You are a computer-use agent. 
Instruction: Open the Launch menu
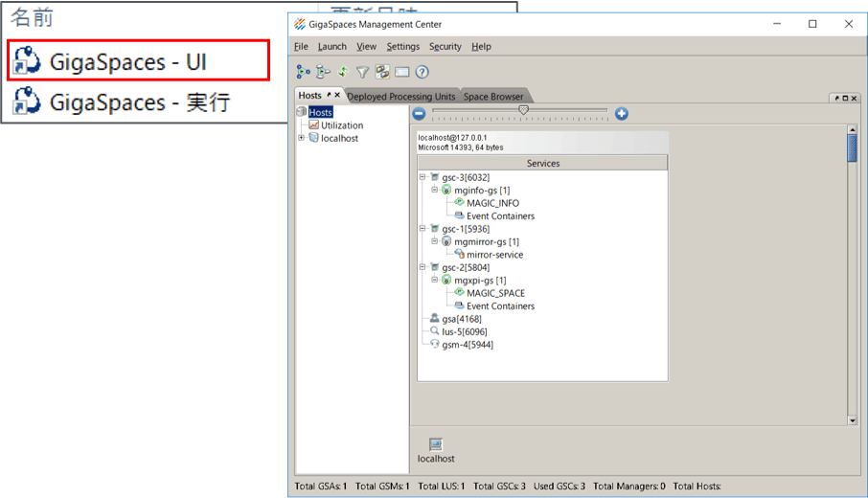331,46
